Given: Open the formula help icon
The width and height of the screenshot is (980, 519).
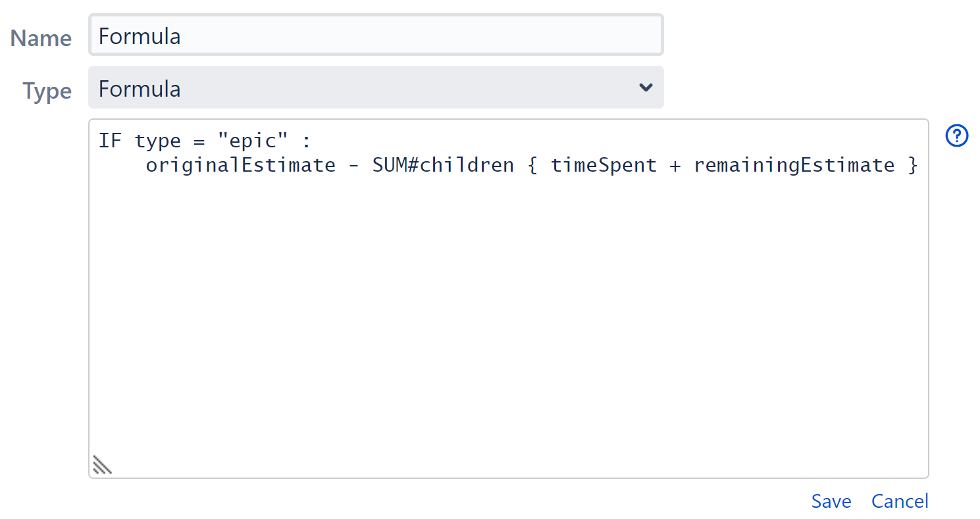Looking at the screenshot, I should (956, 136).
